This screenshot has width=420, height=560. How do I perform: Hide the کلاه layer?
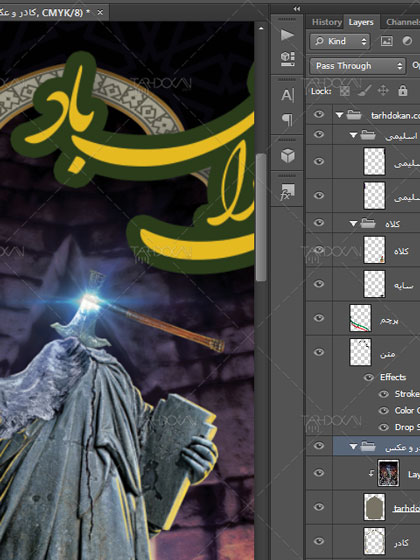[319, 250]
